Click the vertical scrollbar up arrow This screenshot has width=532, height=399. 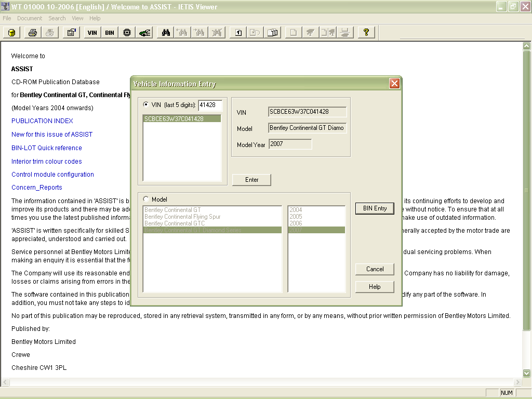click(x=526, y=46)
